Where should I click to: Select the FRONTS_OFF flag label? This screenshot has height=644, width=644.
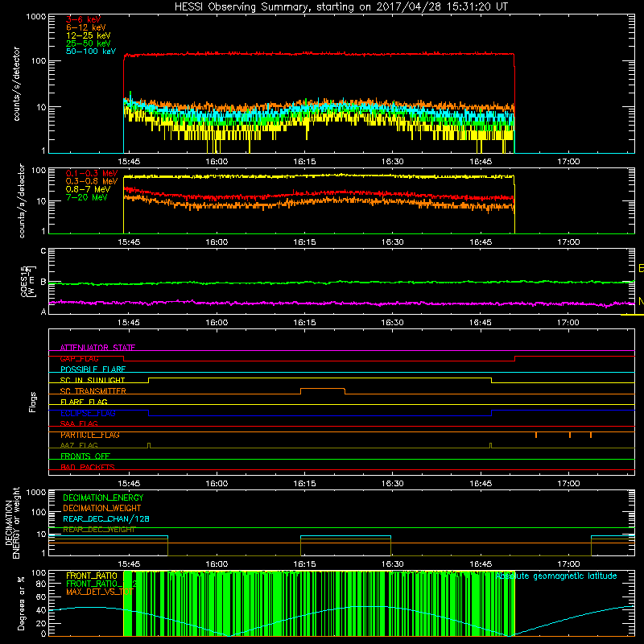tap(85, 456)
